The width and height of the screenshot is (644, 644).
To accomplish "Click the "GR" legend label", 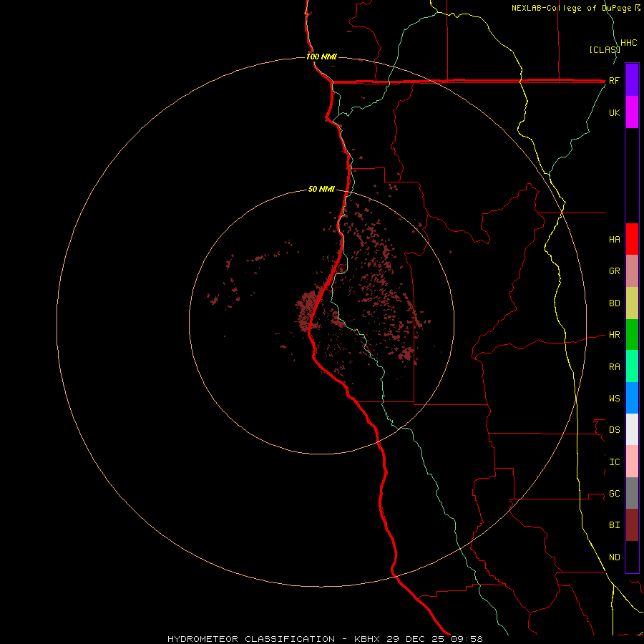I will [x=614, y=271].
